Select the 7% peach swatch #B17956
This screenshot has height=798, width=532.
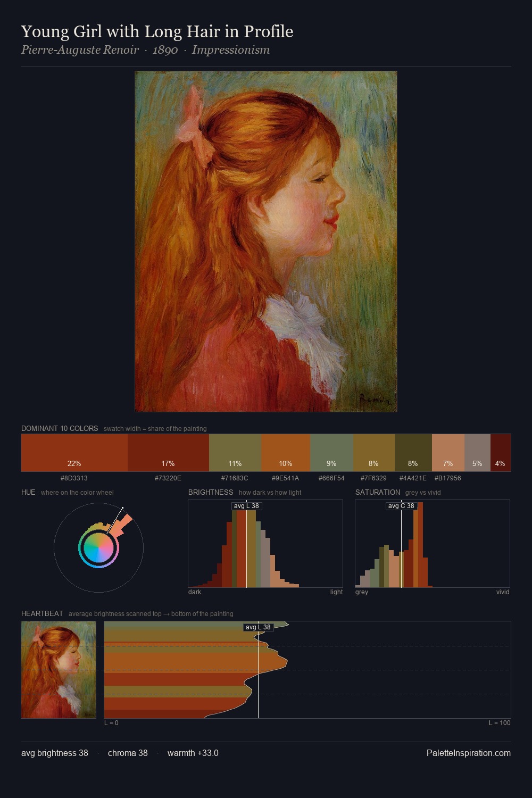point(448,453)
